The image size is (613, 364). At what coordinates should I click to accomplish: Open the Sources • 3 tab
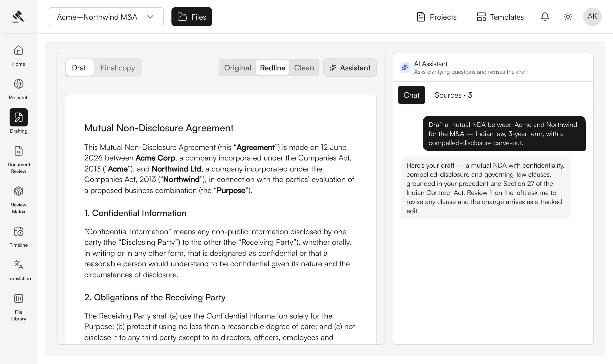pyautogui.click(x=453, y=95)
